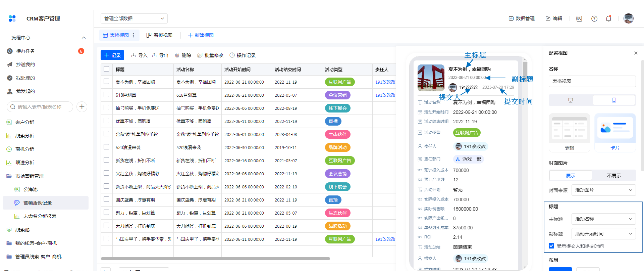Screen dimensions: 644x271
Task: Click the blue 记录 add button
Action: tap(112, 55)
